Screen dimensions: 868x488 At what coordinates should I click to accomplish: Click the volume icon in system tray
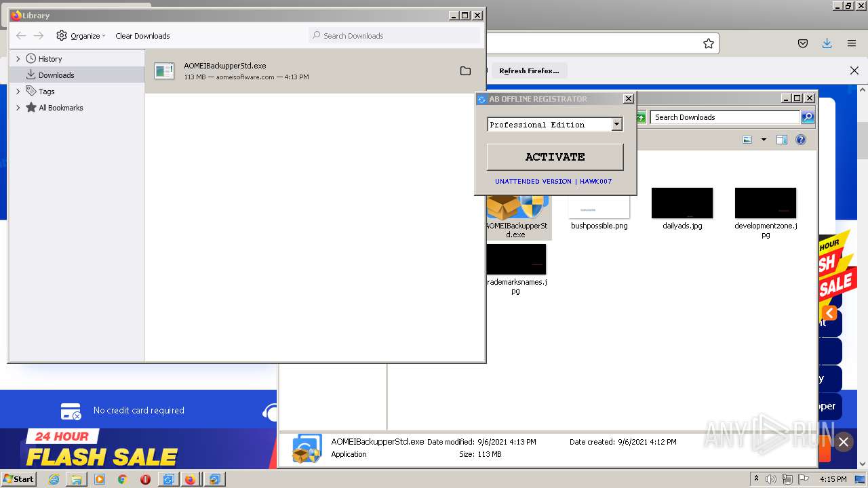coord(772,479)
